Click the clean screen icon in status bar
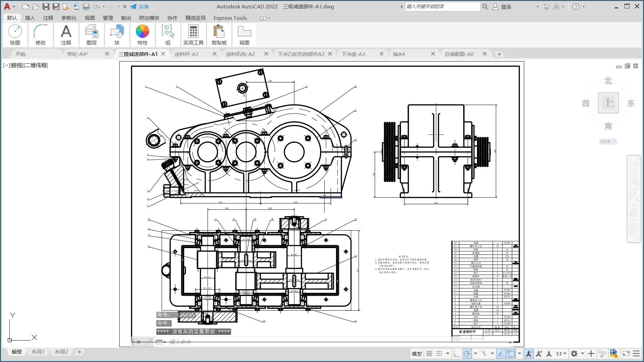644x362 pixels. (x=626, y=354)
